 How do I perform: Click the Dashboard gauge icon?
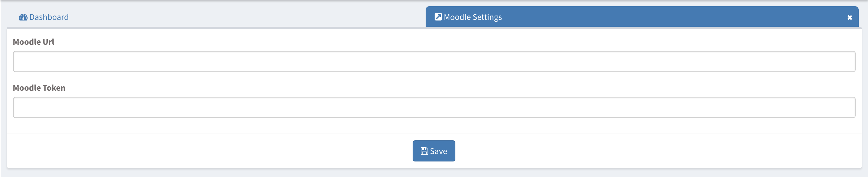point(23,17)
